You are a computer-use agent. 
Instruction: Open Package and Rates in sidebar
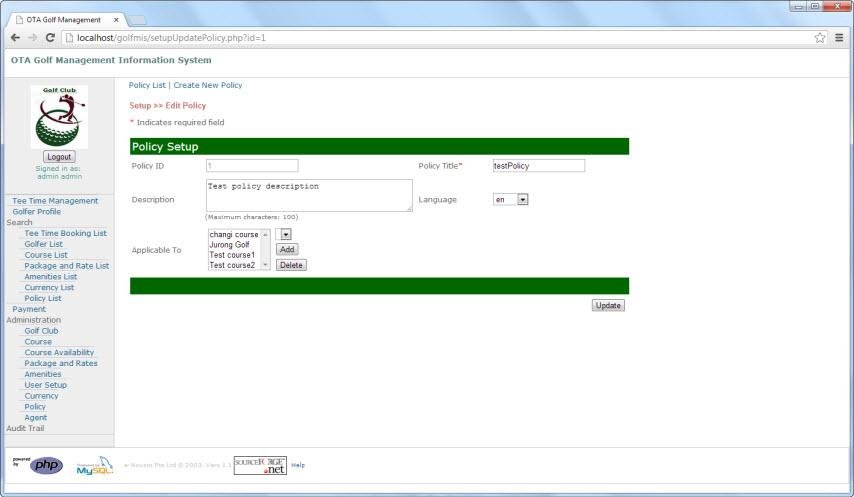point(60,363)
